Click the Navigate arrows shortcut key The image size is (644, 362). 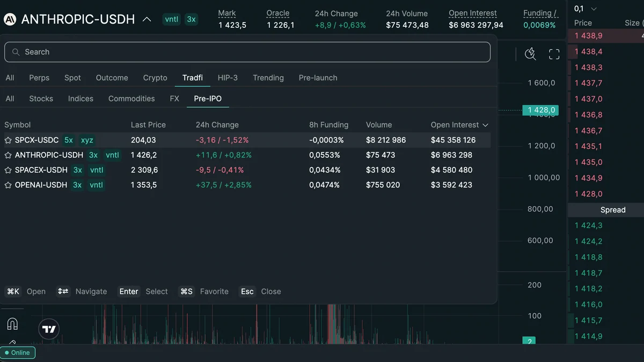click(x=63, y=291)
